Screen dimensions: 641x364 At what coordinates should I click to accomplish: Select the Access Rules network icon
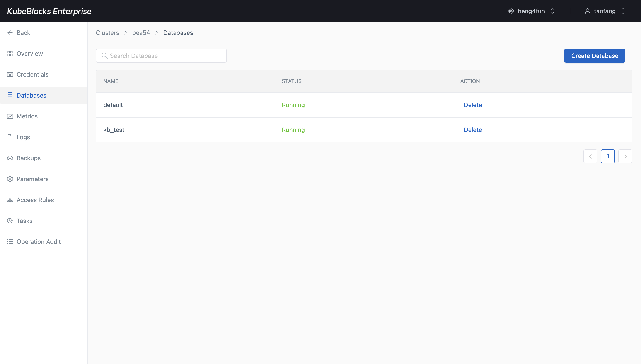tap(10, 200)
